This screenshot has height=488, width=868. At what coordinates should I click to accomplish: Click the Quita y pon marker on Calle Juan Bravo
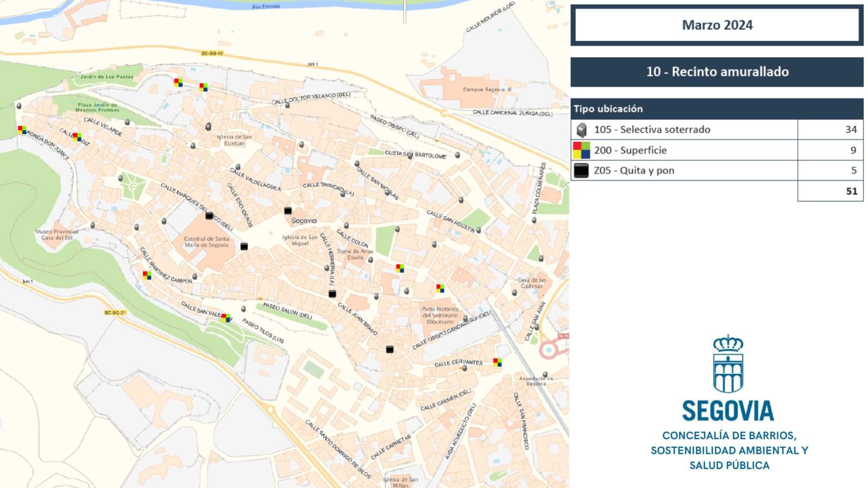(390, 349)
